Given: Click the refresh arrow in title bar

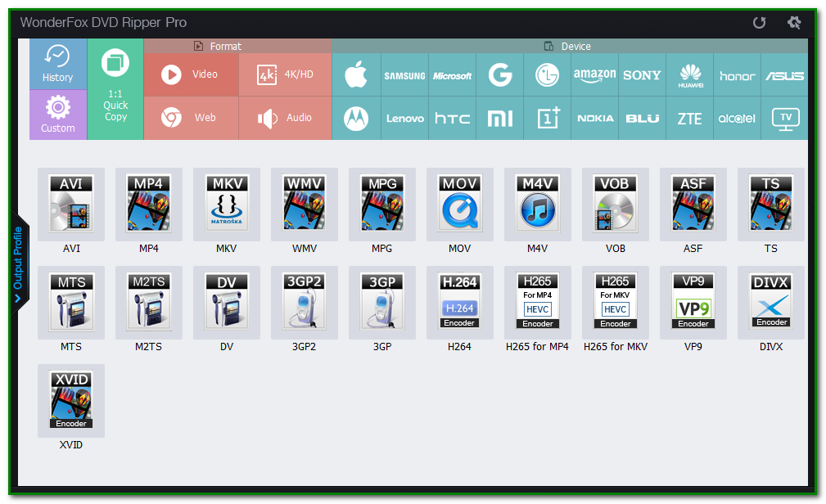Looking at the screenshot, I should [x=759, y=23].
